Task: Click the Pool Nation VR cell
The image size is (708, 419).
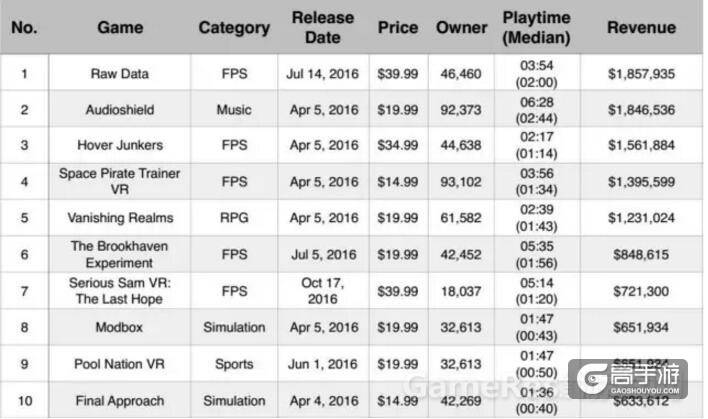Action: (x=120, y=364)
